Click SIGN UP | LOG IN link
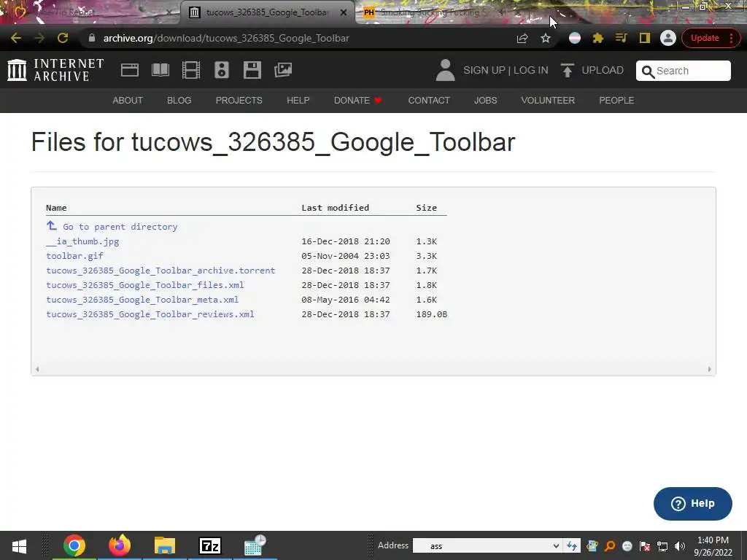Image resolution: width=747 pixels, height=560 pixels. (506, 71)
